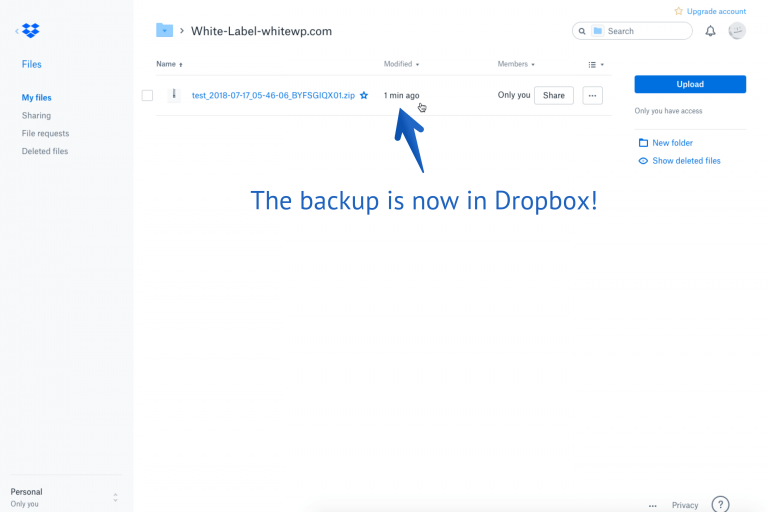Open the help question mark button

click(720, 504)
